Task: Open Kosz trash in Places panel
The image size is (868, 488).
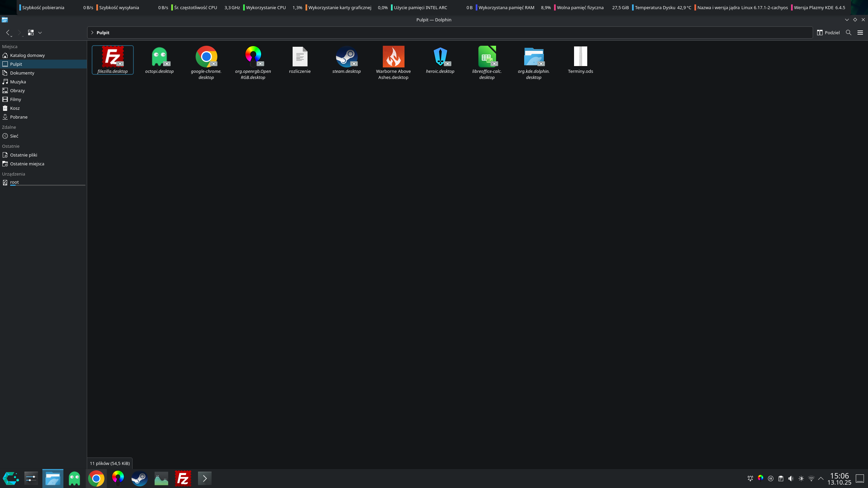Action: [x=15, y=108]
